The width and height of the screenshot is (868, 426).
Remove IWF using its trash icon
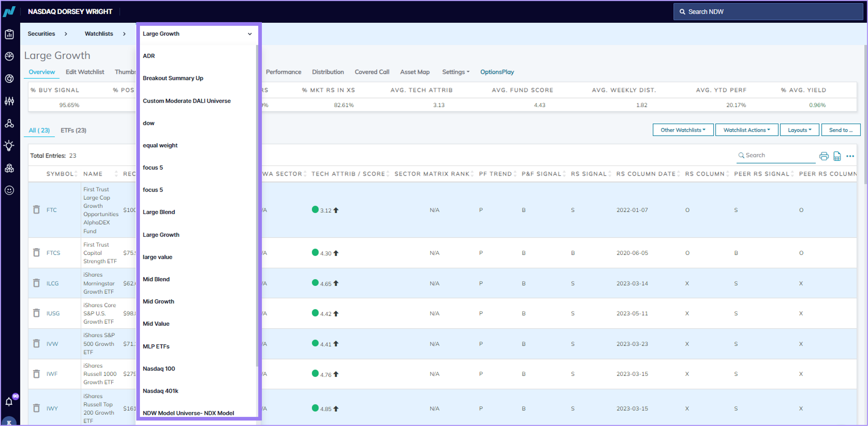pyautogui.click(x=36, y=374)
